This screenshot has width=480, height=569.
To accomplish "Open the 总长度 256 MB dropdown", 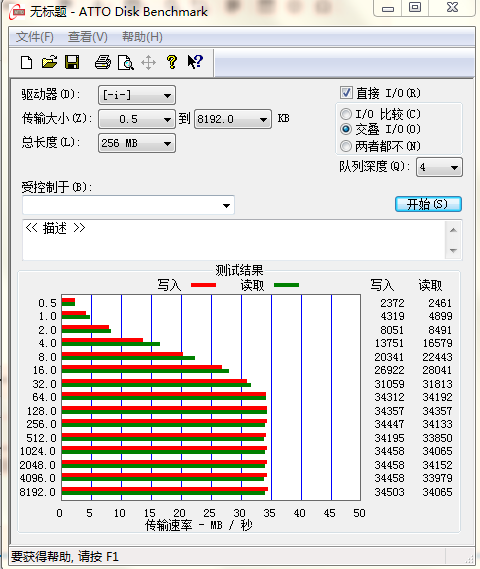I will (137, 143).
